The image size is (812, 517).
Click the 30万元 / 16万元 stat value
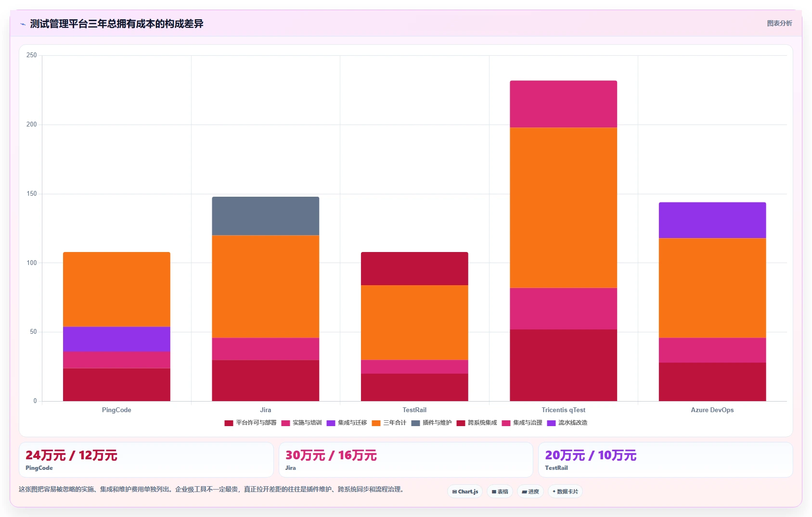tap(331, 455)
